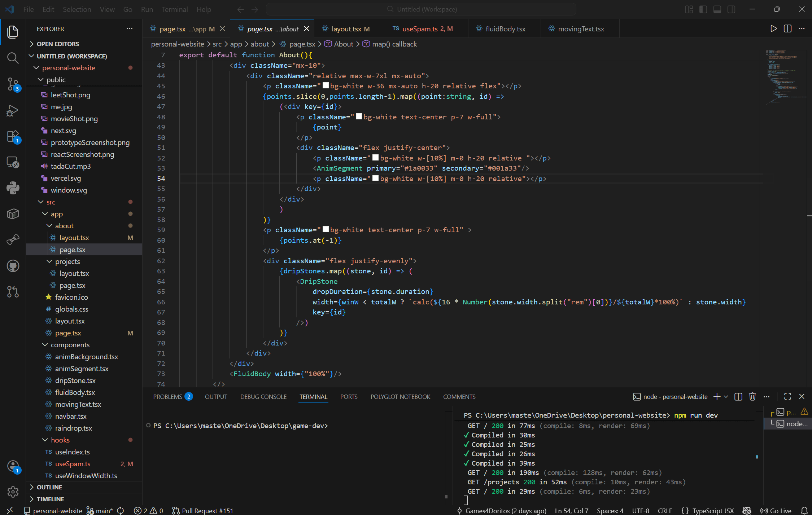Kill terminal using trash icon
The height and width of the screenshot is (515, 812).
tap(752, 397)
